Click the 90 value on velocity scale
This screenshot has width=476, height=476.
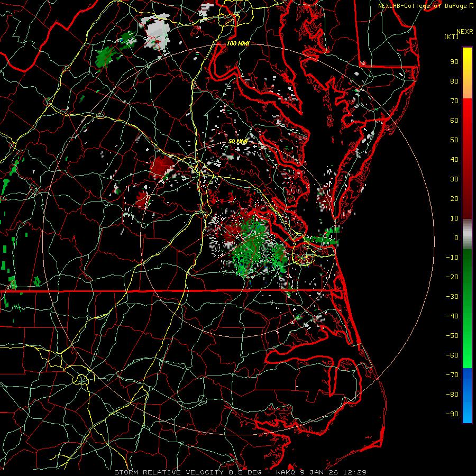(x=454, y=62)
